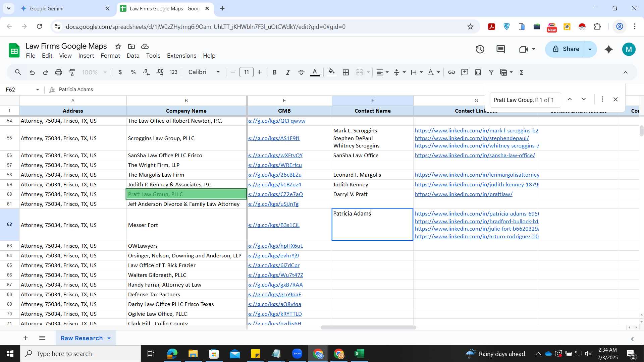Open the borders menu
Image resolution: width=644 pixels, height=362 pixels.
click(346, 72)
